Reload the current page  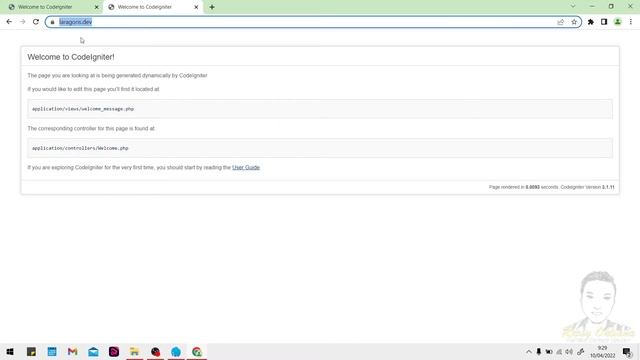[x=36, y=22]
